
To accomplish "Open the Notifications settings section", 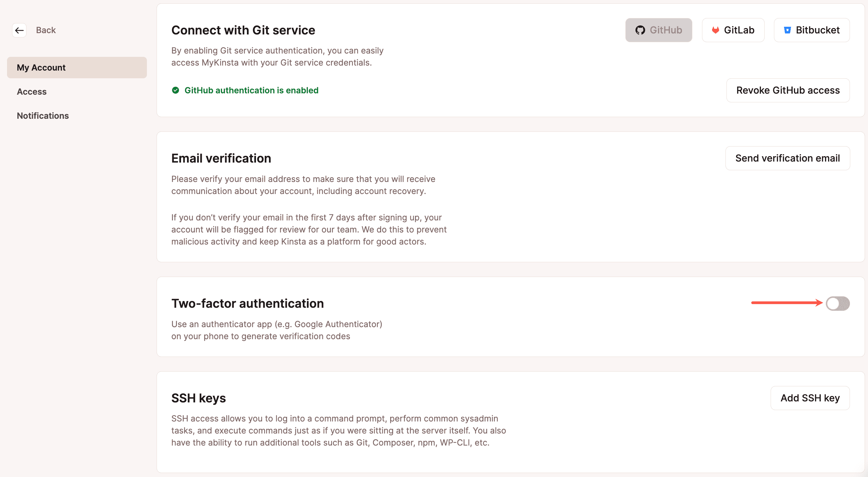I will [42, 115].
